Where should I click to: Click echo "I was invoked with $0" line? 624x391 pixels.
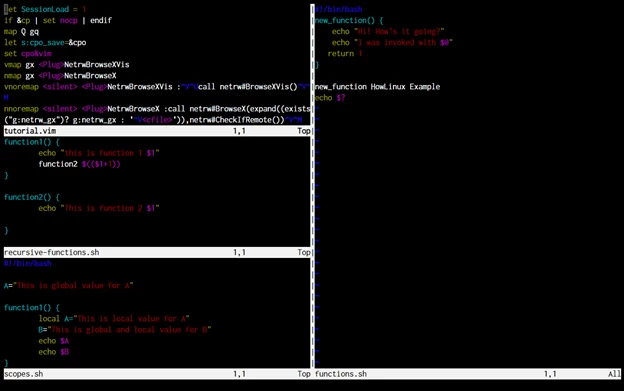(x=392, y=43)
